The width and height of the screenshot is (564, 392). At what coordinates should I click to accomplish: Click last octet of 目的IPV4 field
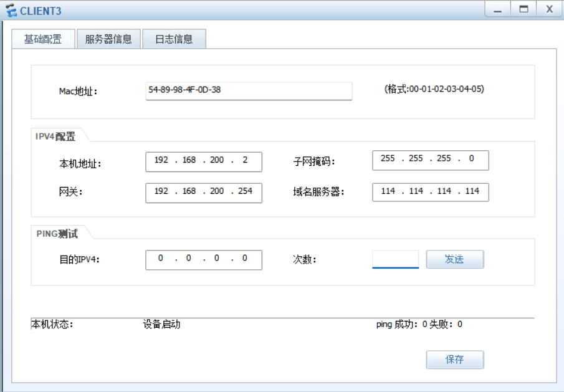[244, 258]
